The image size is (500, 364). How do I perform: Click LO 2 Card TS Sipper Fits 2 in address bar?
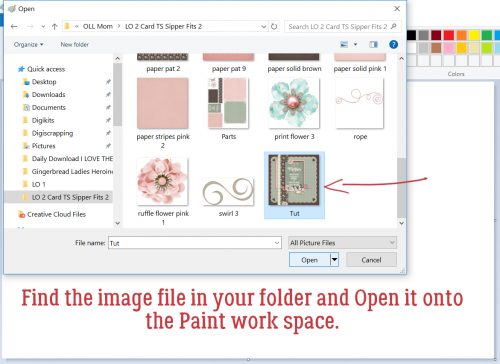click(x=163, y=26)
